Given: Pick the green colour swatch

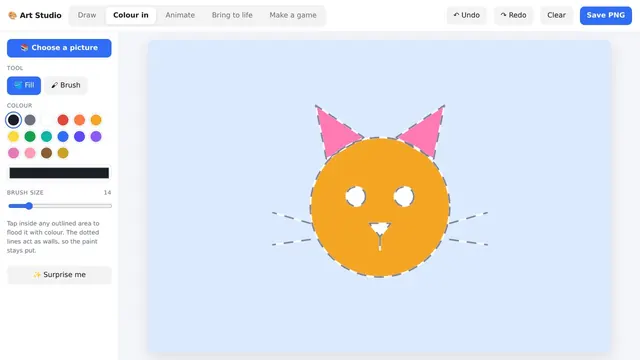Looking at the screenshot, I should 30,136.
